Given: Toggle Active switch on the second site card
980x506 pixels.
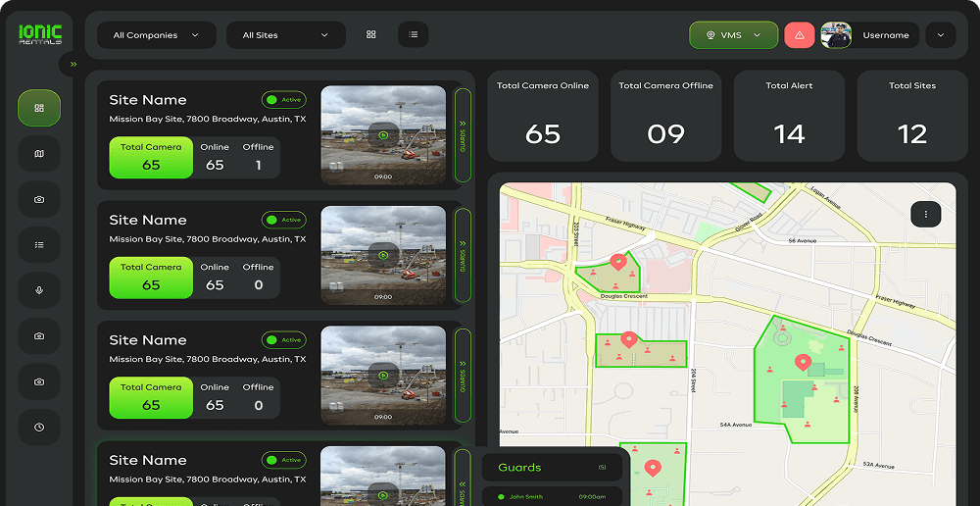Looking at the screenshot, I should click(x=284, y=221).
